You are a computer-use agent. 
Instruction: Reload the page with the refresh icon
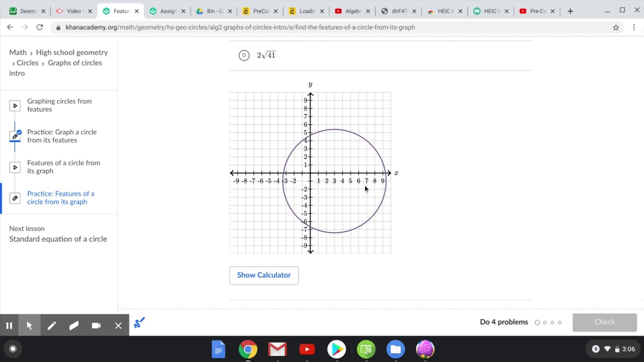[40, 27]
